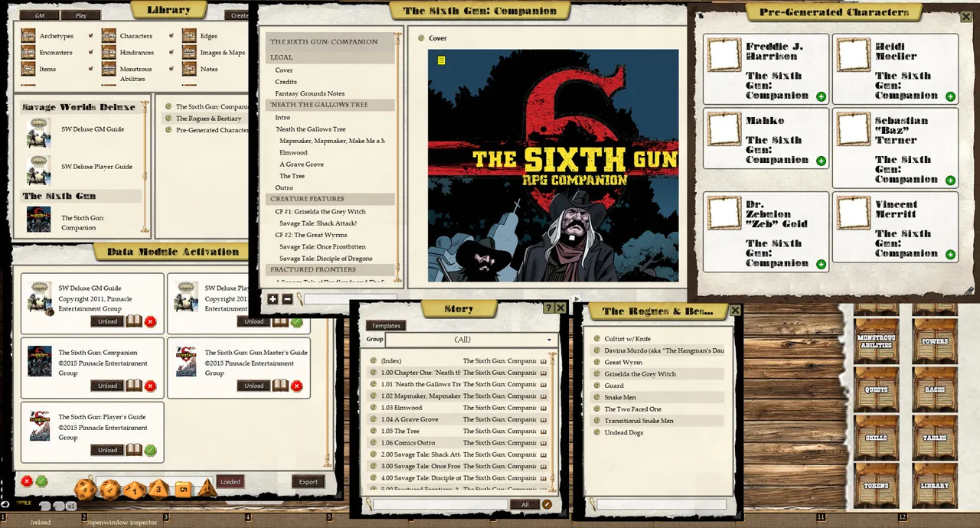Click Unload for SW Deluxe GM Guide
The height and width of the screenshot is (528, 980).
[x=107, y=321]
